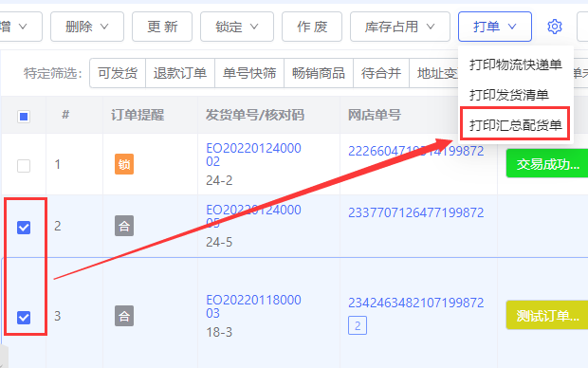Uncheck the checkbox for row 2
This screenshot has height=368, width=588.
(x=24, y=227)
